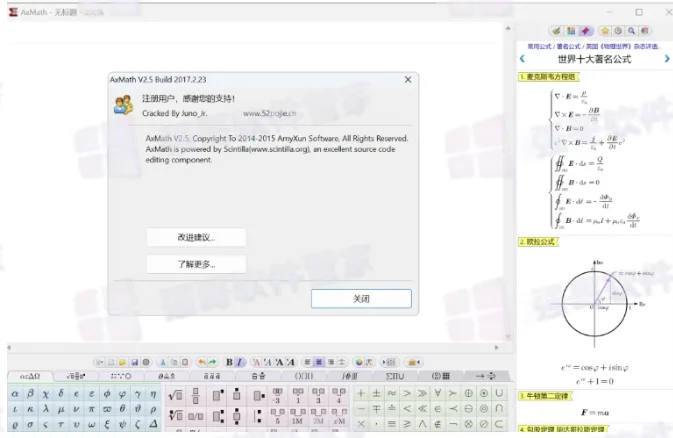
Task: Open the Greek letters αεΔΩ tab
Action: point(30,376)
